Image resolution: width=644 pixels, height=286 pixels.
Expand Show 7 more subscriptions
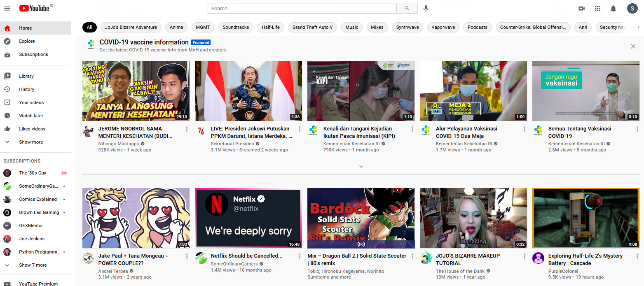pyautogui.click(x=33, y=265)
